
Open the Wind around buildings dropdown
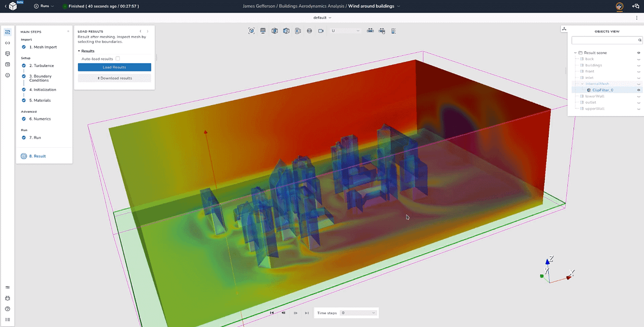pos(374,6)
